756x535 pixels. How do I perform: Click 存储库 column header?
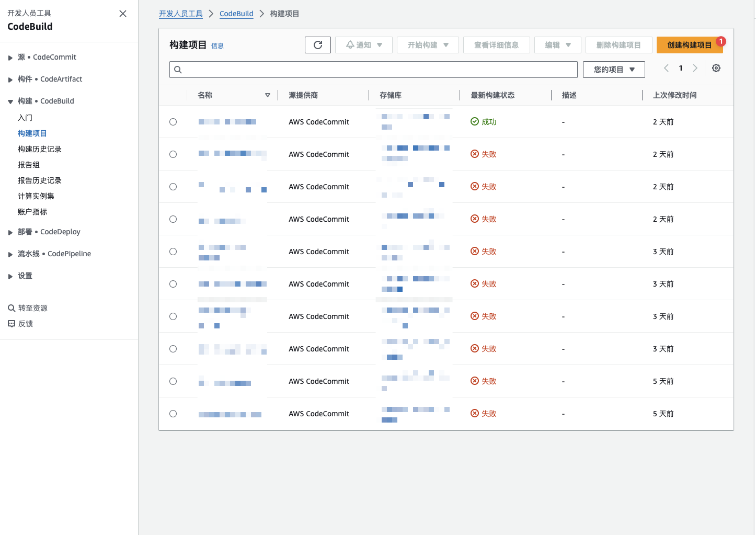tap(391, 95)
